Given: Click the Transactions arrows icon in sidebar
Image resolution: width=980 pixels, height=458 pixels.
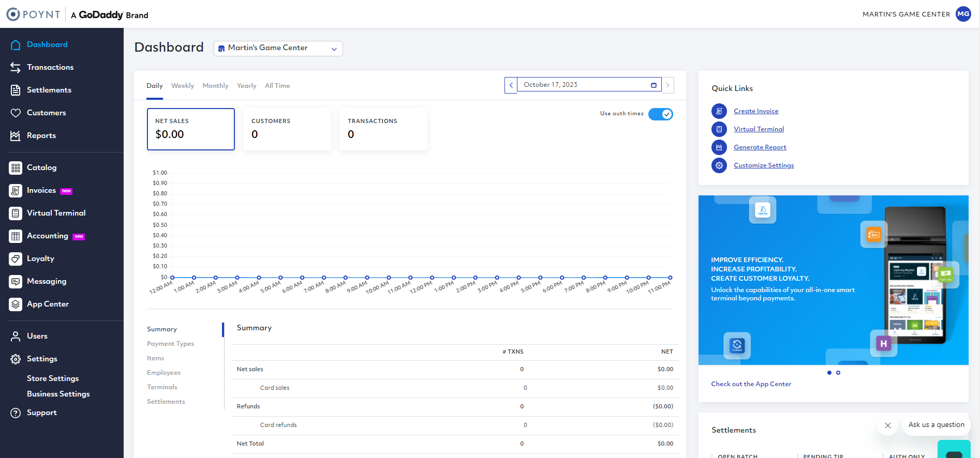Looking at the screenshot, I should pos(16,67).
